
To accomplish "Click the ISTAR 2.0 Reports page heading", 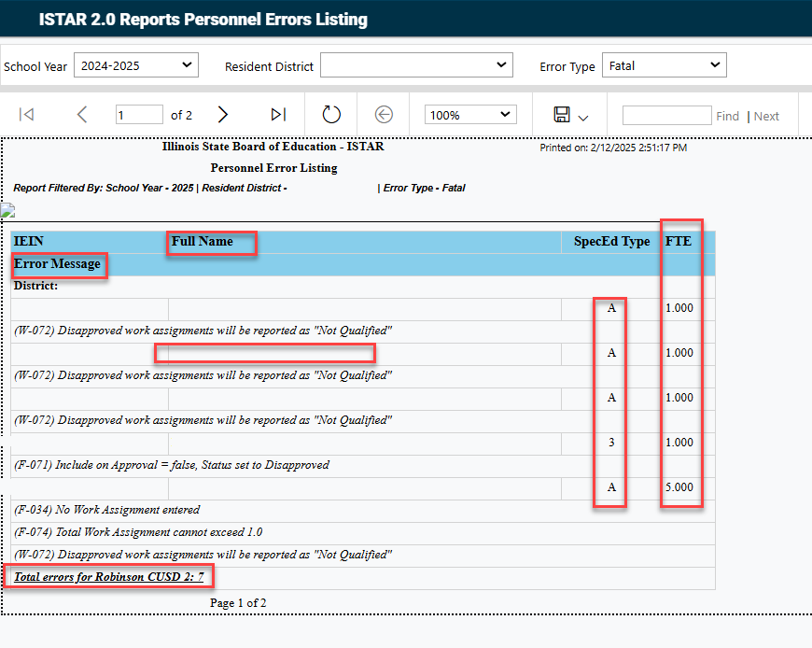I will (203, 20).
